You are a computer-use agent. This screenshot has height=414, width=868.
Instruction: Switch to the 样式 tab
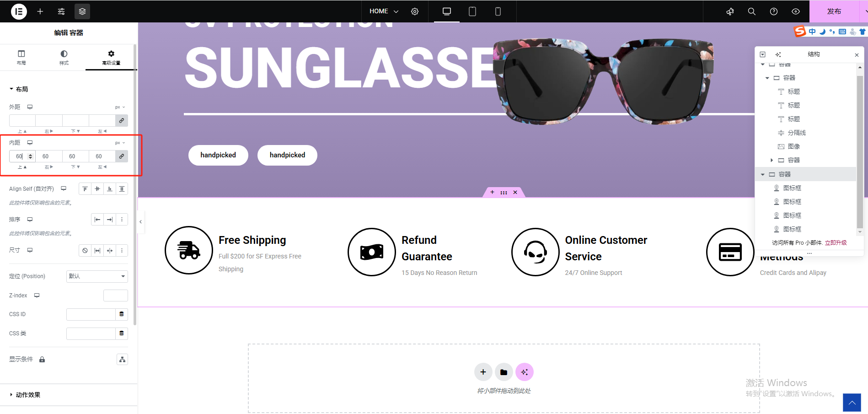(64, 58)
